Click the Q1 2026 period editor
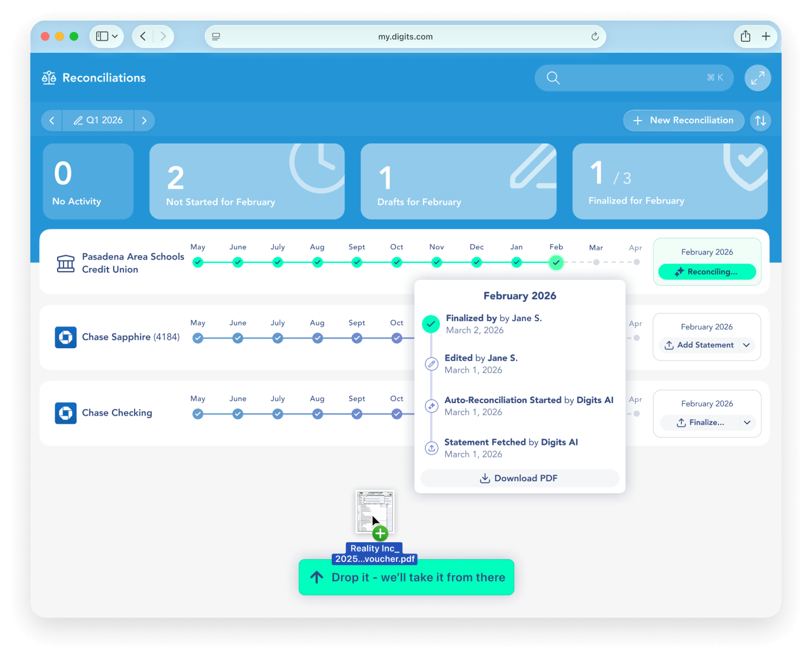 [98, 121]
